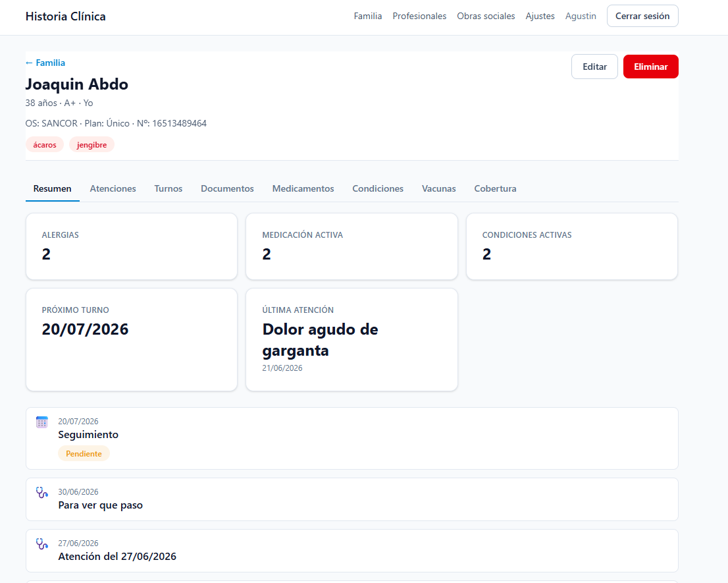728x583 pixels.
Task: Select the ácaros allergy tag
Action: (45, 144)
